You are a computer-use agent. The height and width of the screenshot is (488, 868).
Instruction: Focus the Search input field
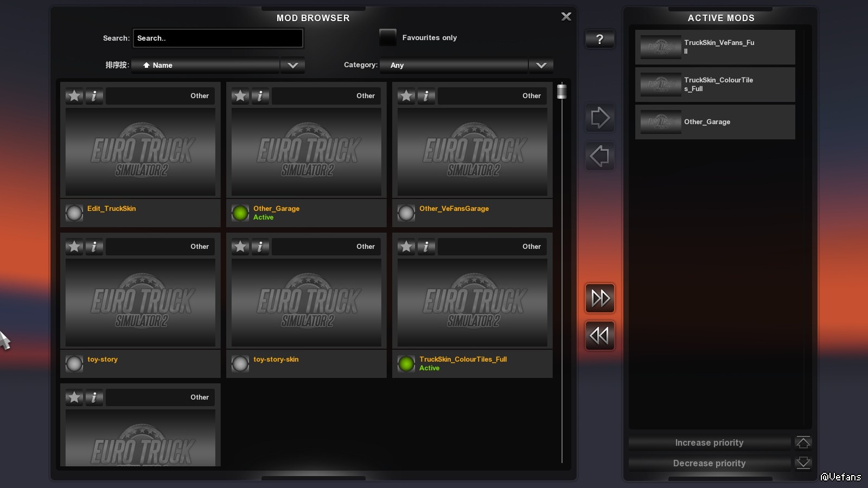coord(218,38)
